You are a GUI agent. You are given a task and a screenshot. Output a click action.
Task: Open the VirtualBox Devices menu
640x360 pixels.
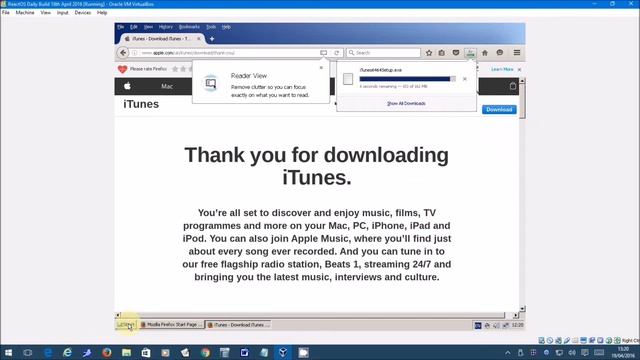click(x=82, y=13)
